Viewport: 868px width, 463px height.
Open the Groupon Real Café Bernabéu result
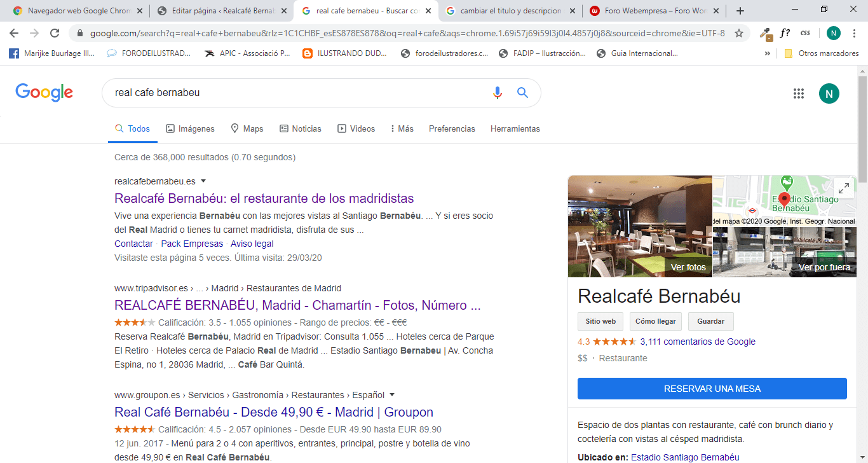click(x=274, y=412)
